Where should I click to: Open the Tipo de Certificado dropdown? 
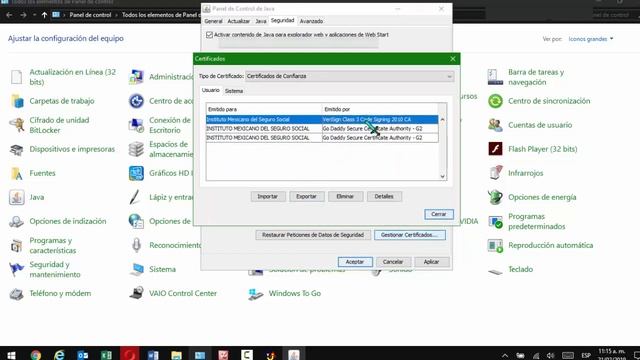(350, 76)
